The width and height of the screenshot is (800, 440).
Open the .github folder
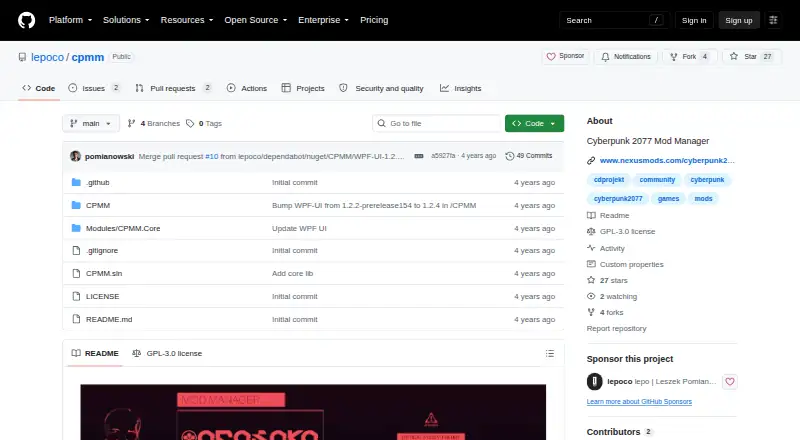click(97, 182)
